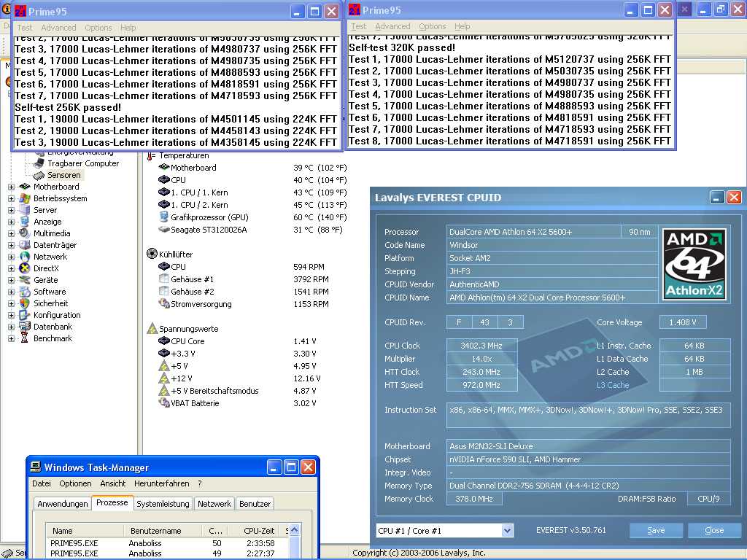Click the Close button in EVEREST CPUID
This screenshot has width=747, height=560.
tap(714, 530)
